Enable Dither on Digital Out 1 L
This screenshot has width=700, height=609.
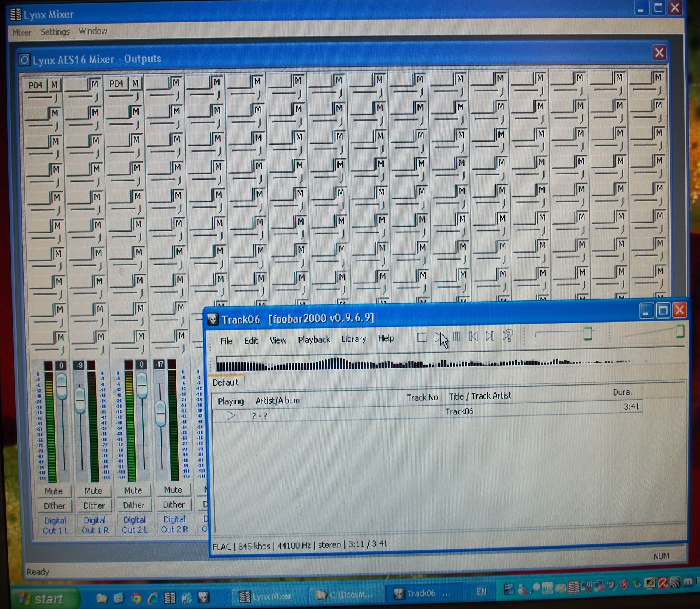[x=54, y=506]
